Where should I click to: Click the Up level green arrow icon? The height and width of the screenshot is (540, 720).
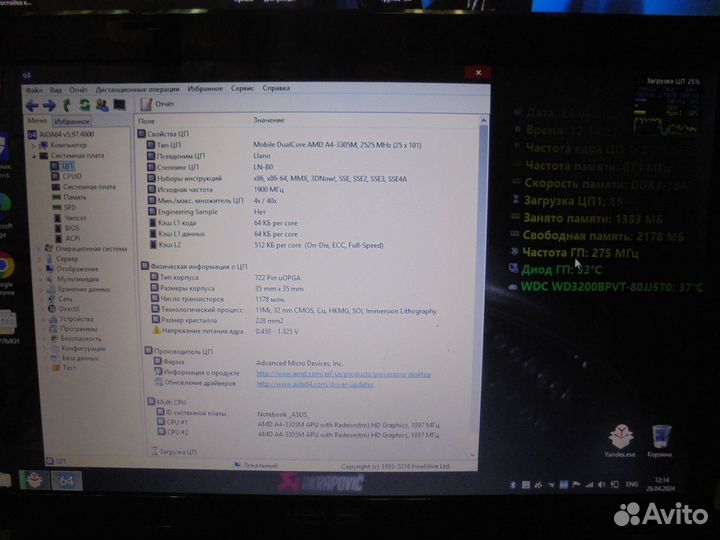click(x=67, y=105)
